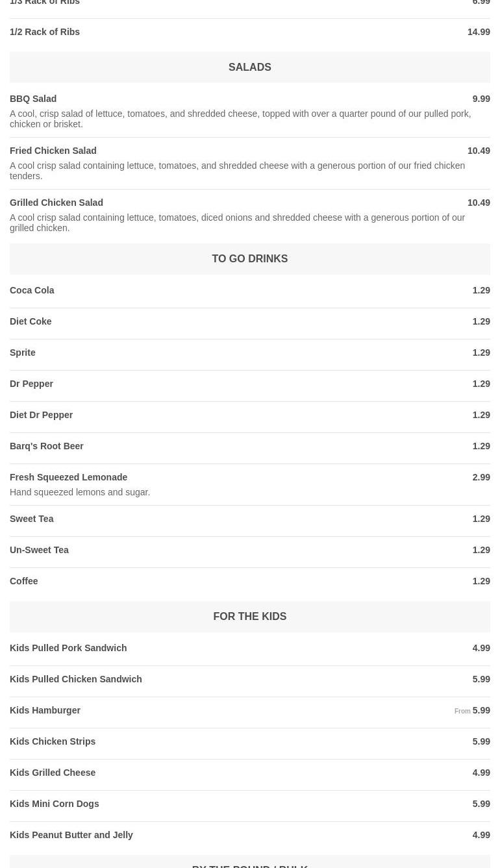The width and height of the screenshot is (500, 868).
Task: Choose Sprite from To Go Drinks
Action: coord(23,353)
